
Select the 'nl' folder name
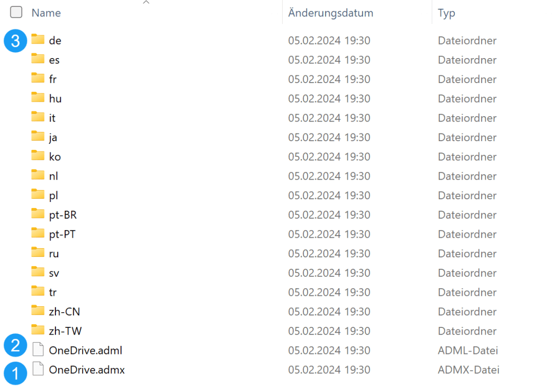(53, 176)
